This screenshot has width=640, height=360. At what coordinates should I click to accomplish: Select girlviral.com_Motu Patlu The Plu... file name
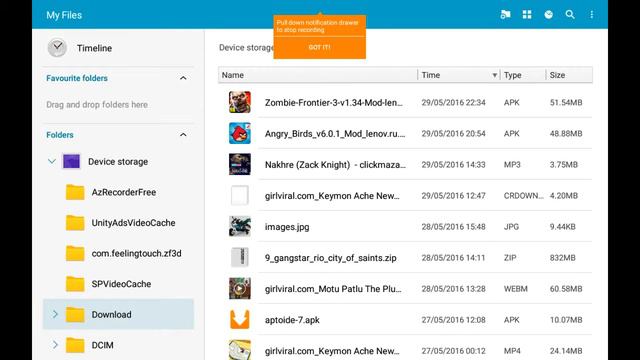pyautogui.click(x=333, y=289)
